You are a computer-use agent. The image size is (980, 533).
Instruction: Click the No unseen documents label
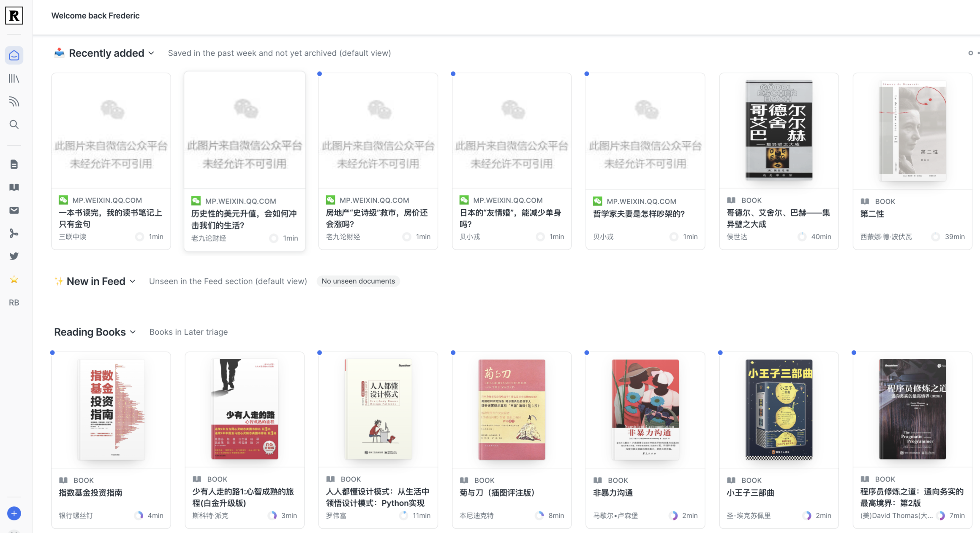[x=358, y=281]
